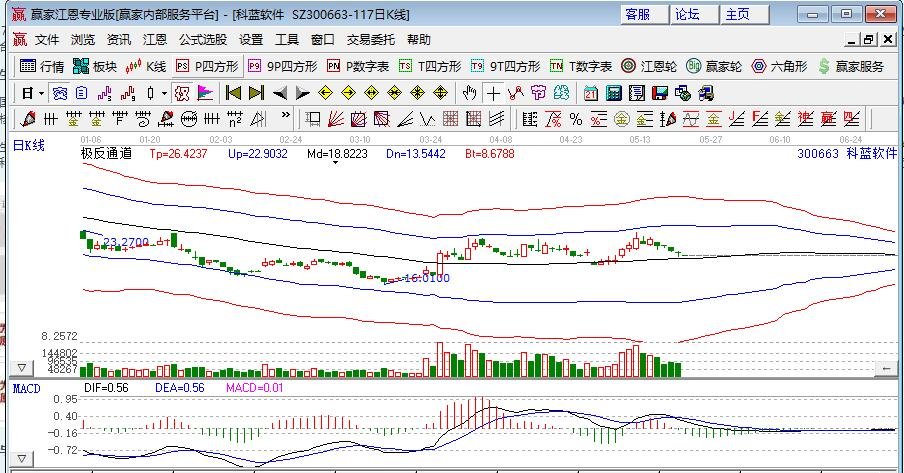
Task: Toggle the 极反通道 indicator icon
Action: tap(182, 93)
